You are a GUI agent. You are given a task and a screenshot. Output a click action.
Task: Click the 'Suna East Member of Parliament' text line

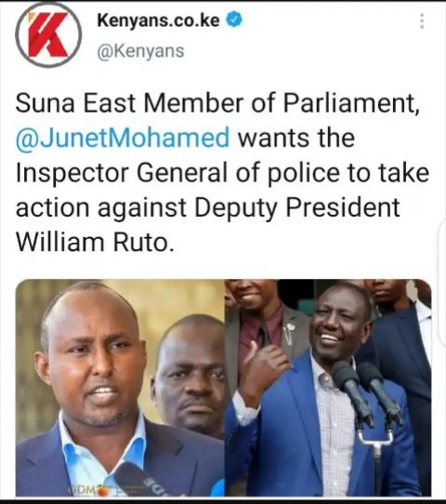[218, 103]
